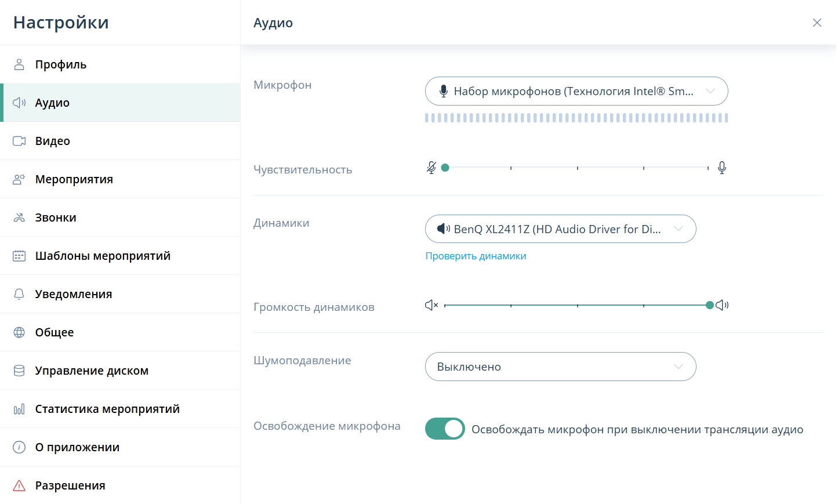Click the muted microphone icon at sensitivity slider
This screenshot has height=504, width=838.
click(x=431, y=168)
